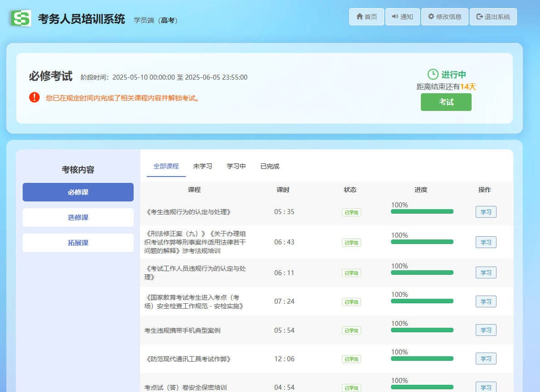
Task: Click 考务人员培训系统 title
Action: click(x=81, y=19)
